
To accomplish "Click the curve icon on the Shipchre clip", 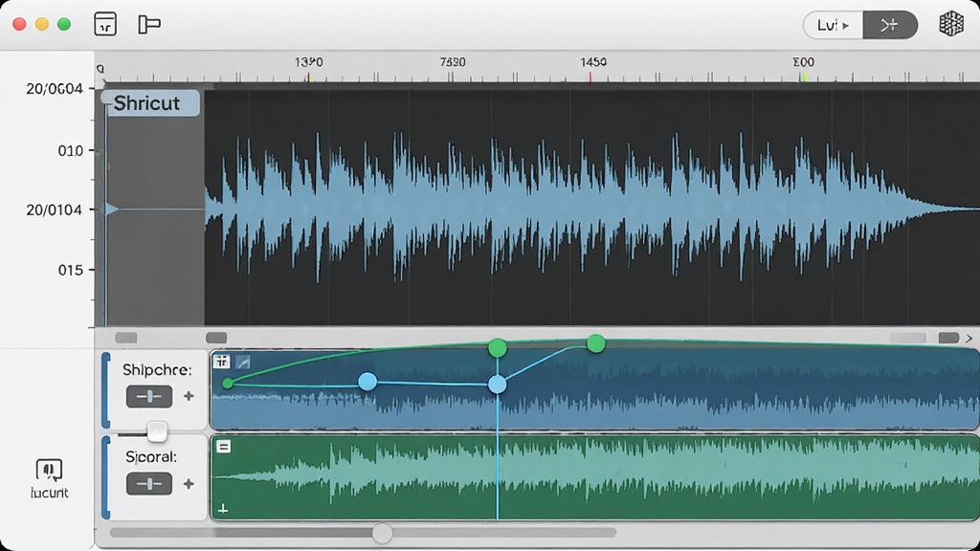I will coord(242,362).
